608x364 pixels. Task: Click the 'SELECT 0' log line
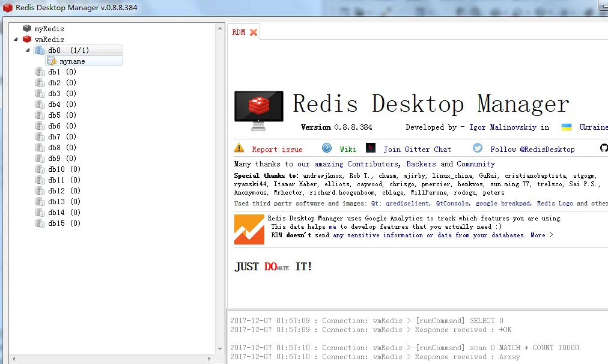(x=366, y=321)
